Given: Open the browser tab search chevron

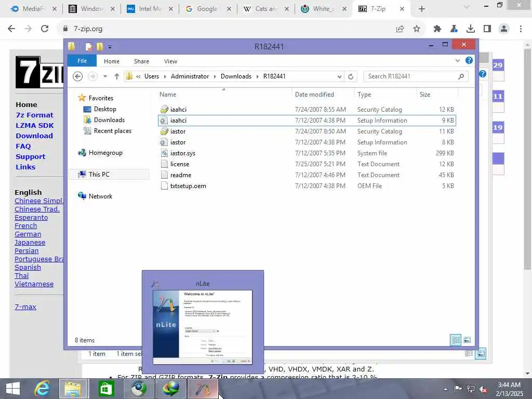Looking at the screenshot, I should point(466,7).
